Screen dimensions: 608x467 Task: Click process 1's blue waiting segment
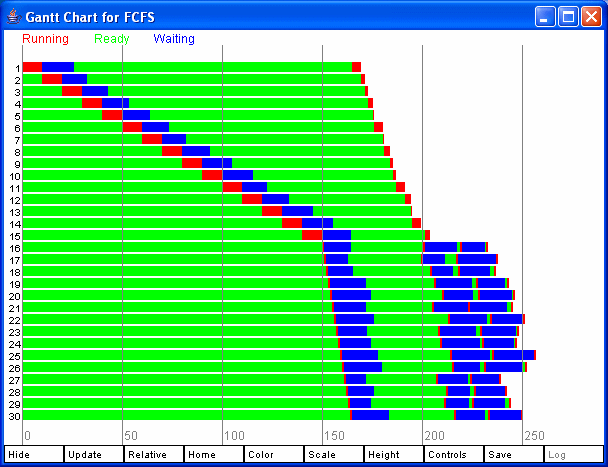58,67
